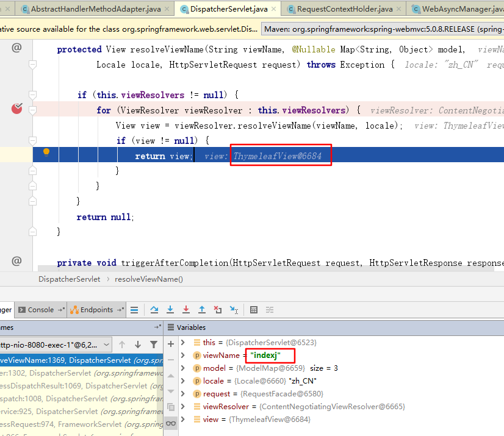Click the Run to Cursor icon

click(x=234, y=310)
